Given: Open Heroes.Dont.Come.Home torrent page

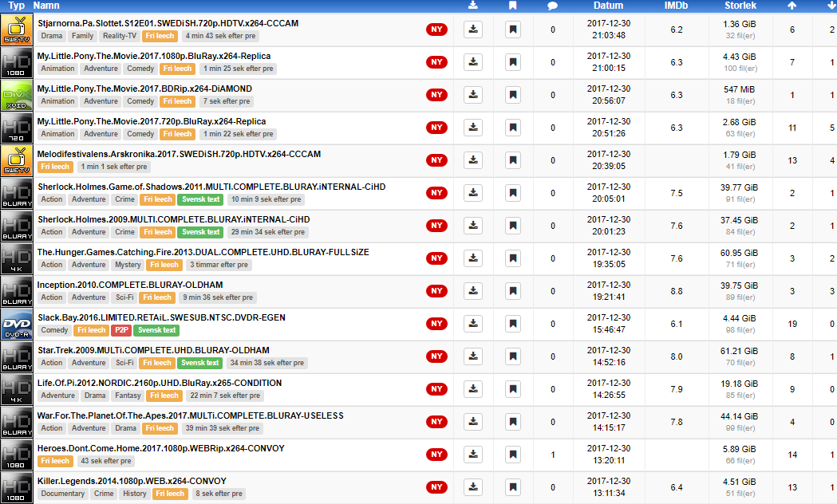Looking at the screenshot, I should click(x=161, y=448).
